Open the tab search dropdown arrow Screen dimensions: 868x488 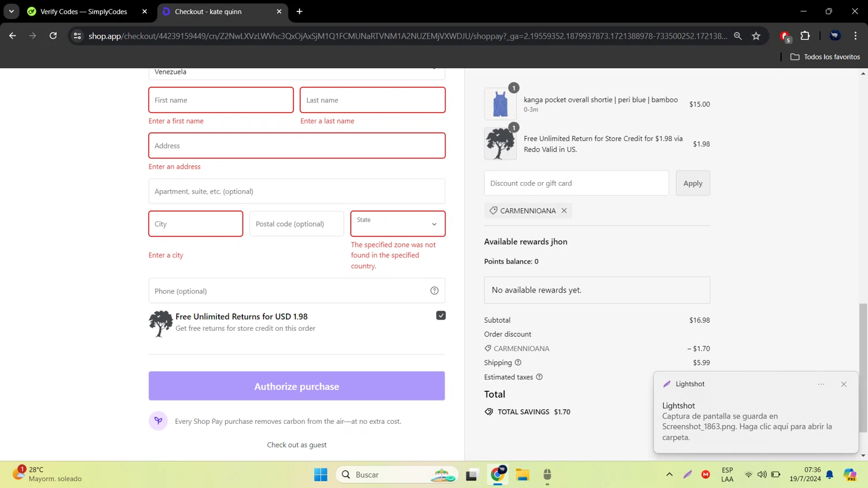11,12
